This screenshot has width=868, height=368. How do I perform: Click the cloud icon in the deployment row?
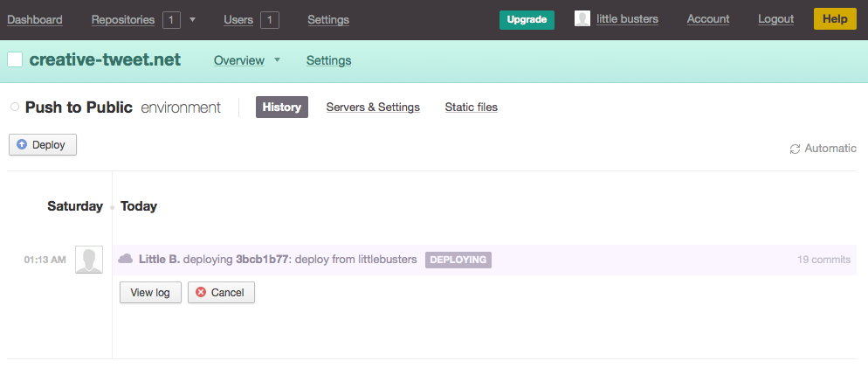click(126, 259)
